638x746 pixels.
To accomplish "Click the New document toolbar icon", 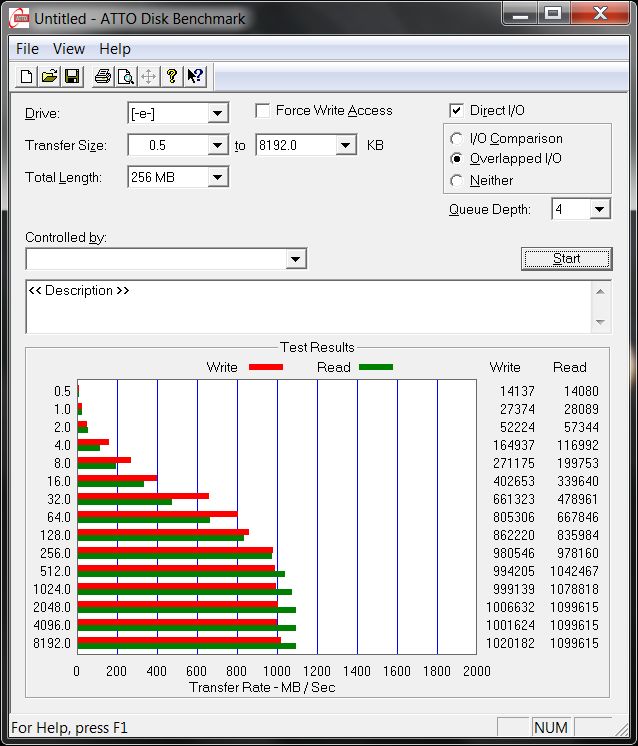I will [27, 76].
